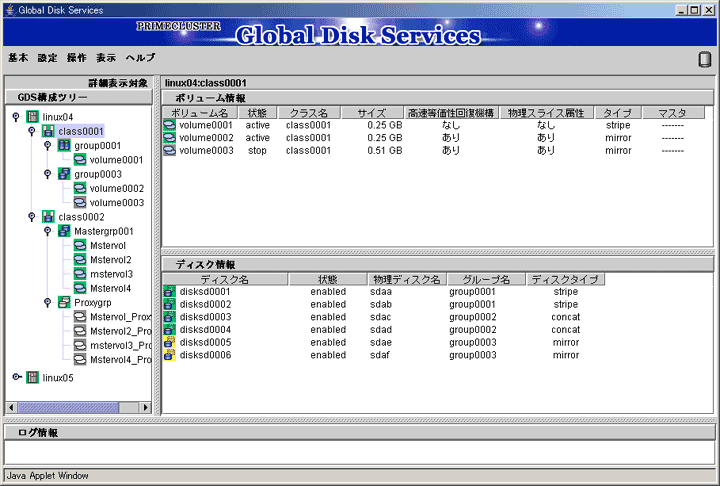
Task: Sort by ボリューム名 column header
Action: tap(200, 113)
